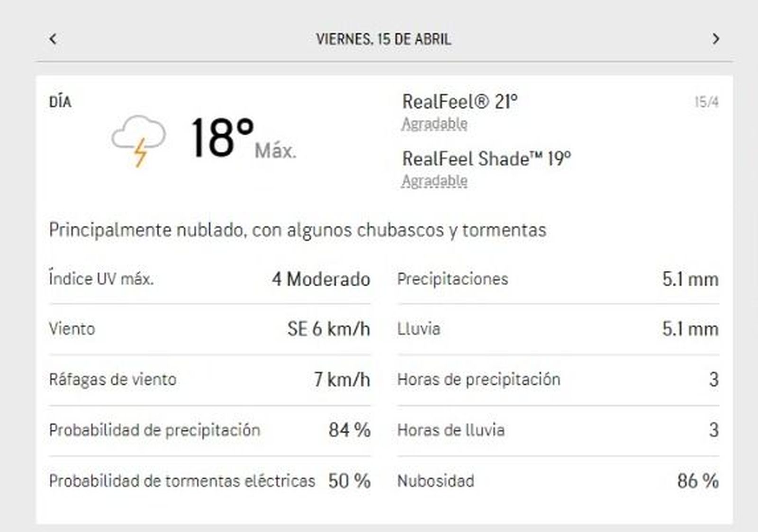Image resolution: width=758 pixels, height=532 pixels.
Task: Click the forecast description about chubascos y tormentas
Action: click(x=298, y=230)
